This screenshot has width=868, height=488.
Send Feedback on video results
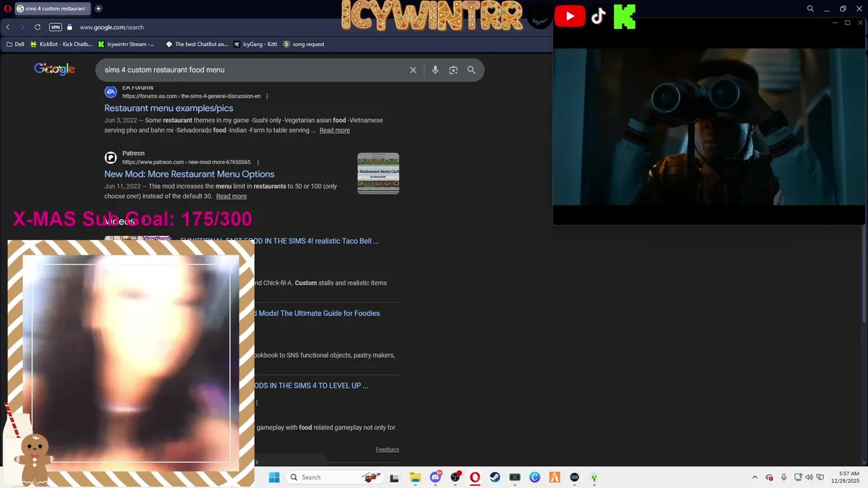[387, 449]
